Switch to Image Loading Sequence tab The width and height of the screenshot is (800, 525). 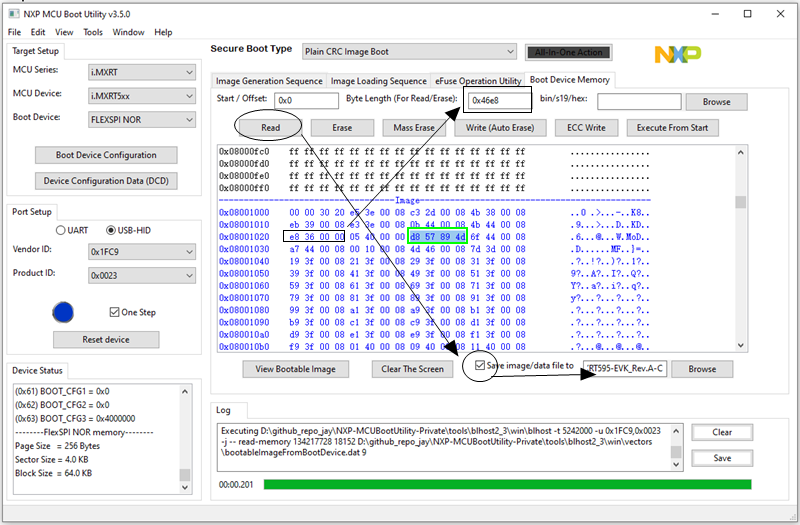click(x=379, y=81)
